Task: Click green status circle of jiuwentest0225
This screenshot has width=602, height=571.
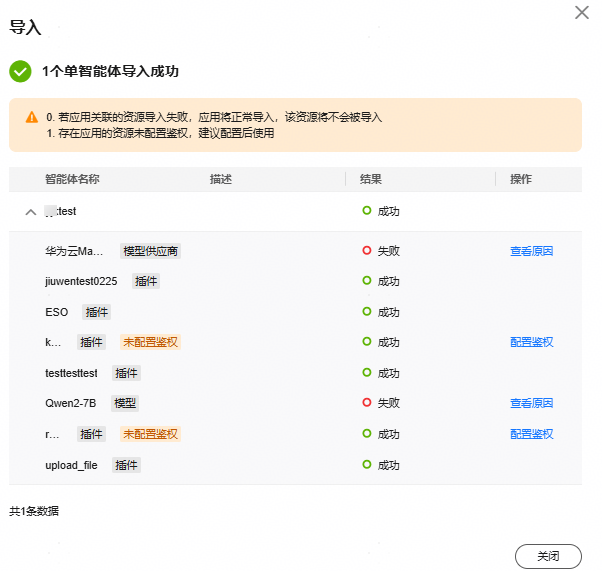Action: [367, 280]
